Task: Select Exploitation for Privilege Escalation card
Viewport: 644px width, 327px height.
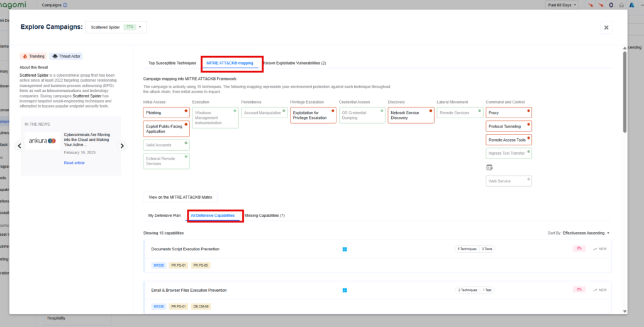Action: point(313,116)
